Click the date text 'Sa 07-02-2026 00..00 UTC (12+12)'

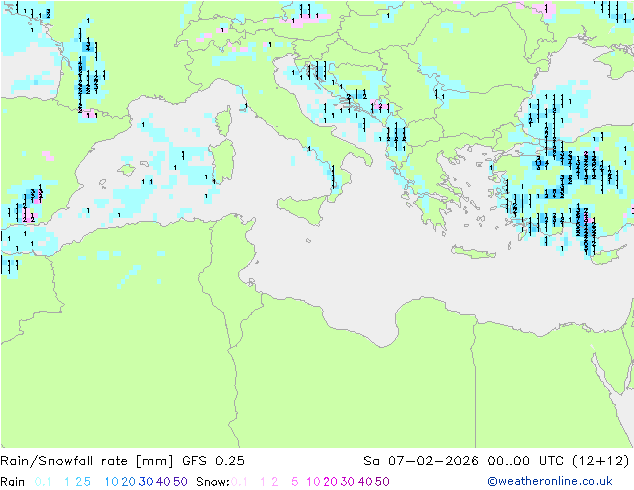(496, 461)
